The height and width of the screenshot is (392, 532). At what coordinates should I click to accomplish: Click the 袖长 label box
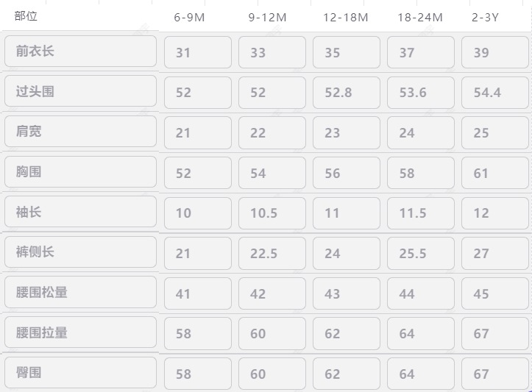coord(80,212)
